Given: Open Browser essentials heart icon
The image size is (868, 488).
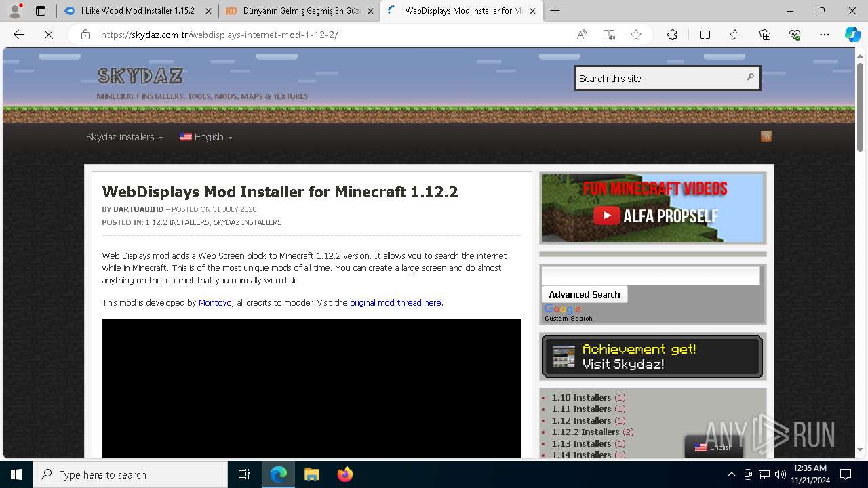Looking at the screenshot, I should coord(795,35).
